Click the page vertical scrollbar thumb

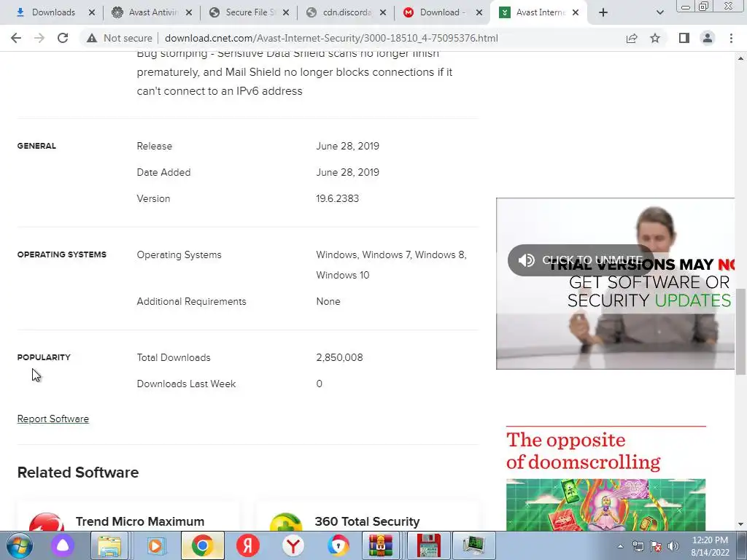point(740,331)
